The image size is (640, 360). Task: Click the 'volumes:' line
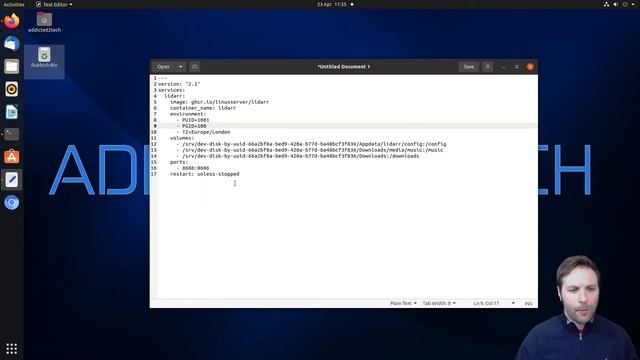(182, 138)
